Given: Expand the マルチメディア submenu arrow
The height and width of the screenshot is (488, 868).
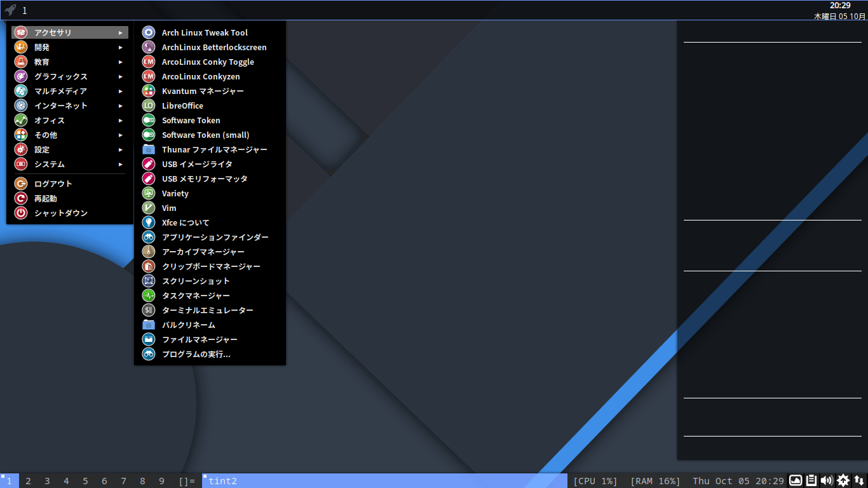Looking at the screenshot, I should 120,91.
